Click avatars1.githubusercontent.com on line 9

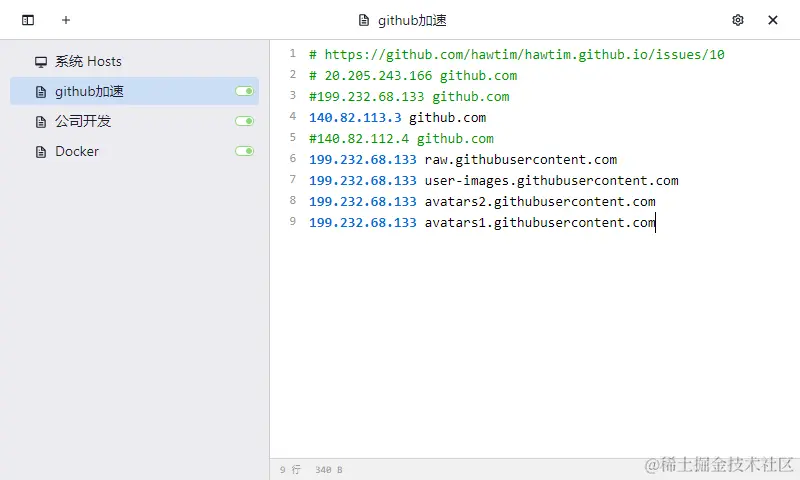click(540, 222)
